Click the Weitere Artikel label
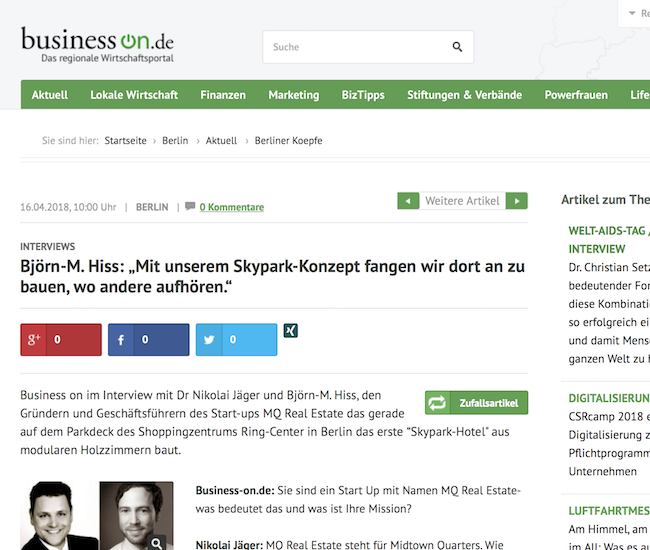This screenshot has height=550, width=650. [462, 201]
